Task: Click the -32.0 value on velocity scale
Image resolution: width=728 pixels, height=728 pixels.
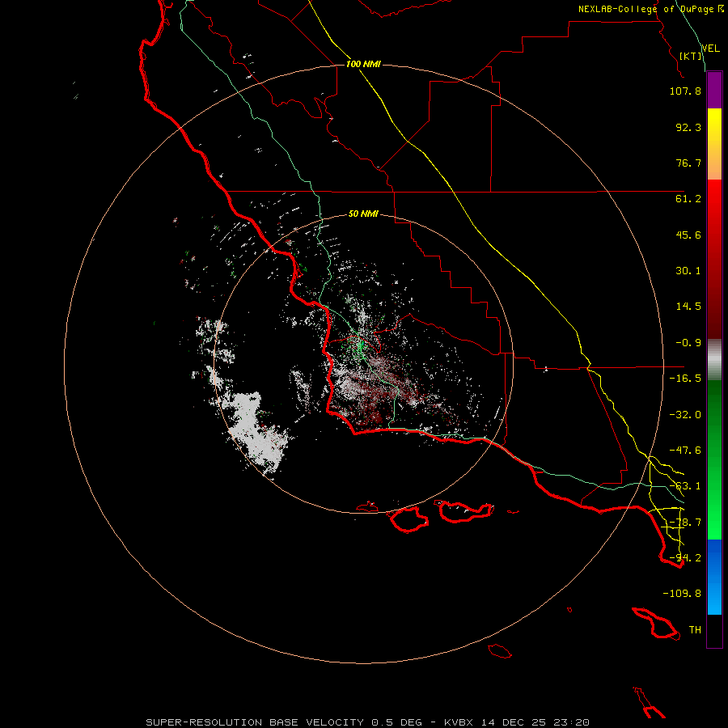Action: 685,415
